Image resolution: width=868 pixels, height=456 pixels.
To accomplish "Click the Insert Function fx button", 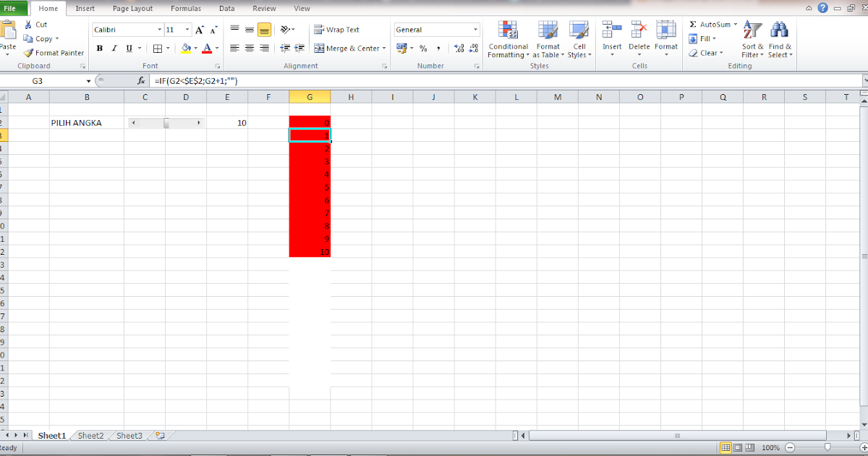I will (142, 80).
